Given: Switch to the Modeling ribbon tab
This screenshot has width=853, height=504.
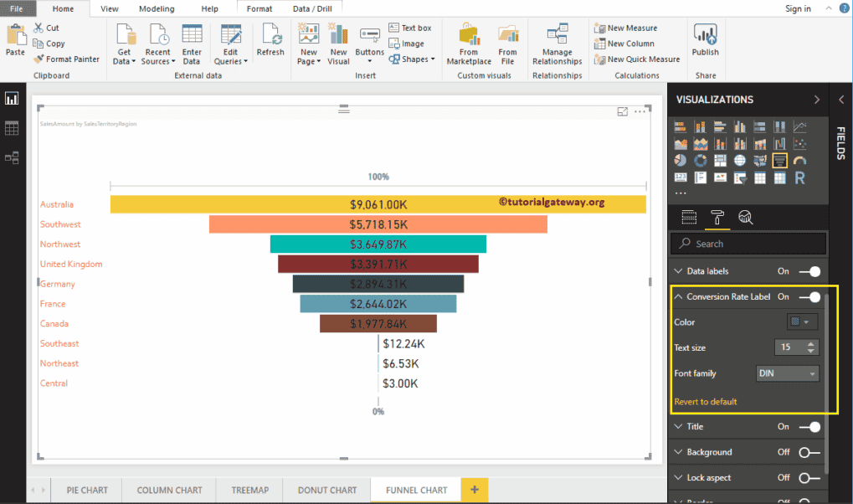Looking at the screenshot, I should (x=156, y=8).
